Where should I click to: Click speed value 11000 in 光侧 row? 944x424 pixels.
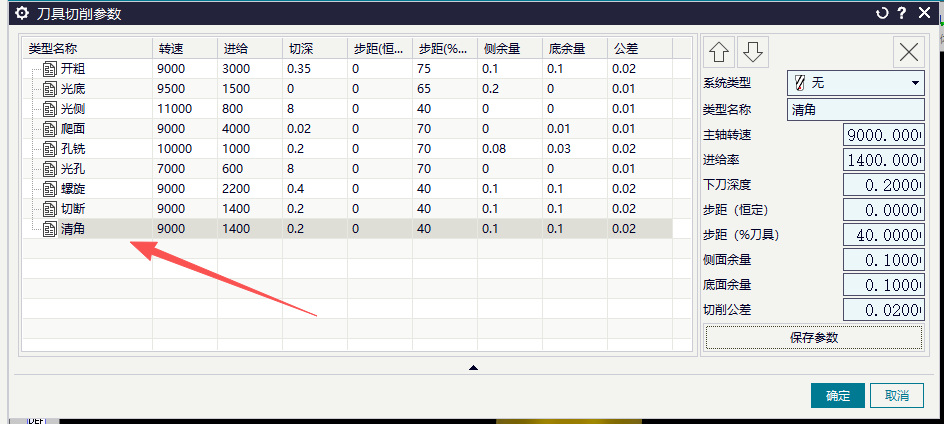tap(175, 108)
